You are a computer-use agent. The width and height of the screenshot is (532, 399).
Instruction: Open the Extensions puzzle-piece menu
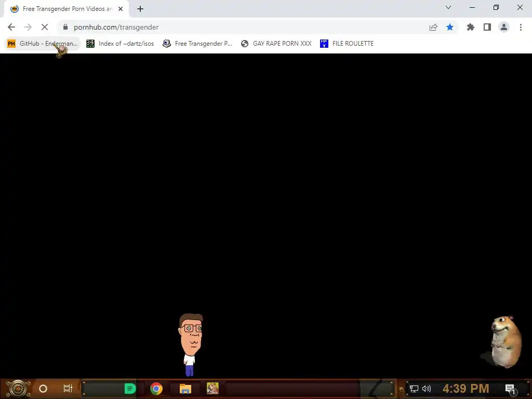click(x=471, y=27)
